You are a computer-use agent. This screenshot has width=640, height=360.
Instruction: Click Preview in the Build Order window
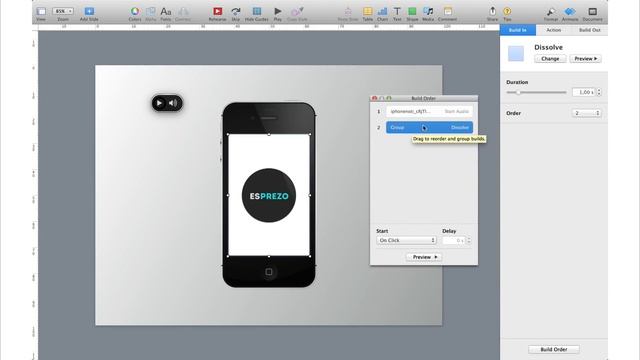(x=424, y=257)
